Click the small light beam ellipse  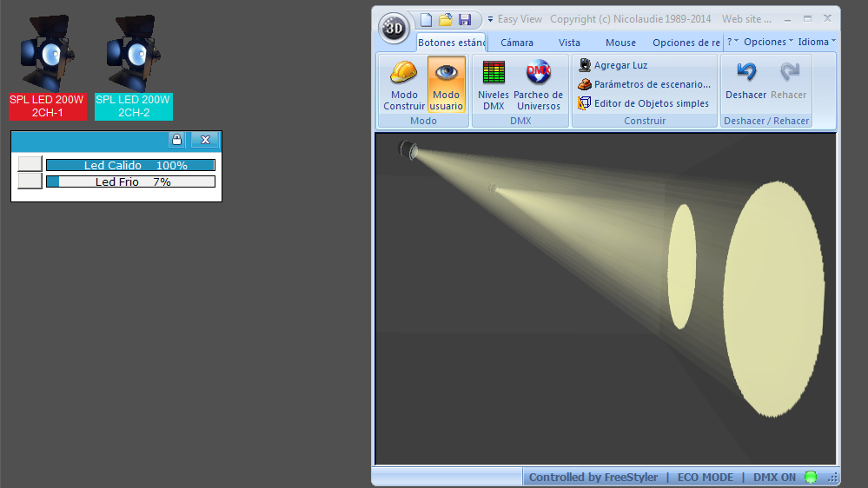coord(682,267)
